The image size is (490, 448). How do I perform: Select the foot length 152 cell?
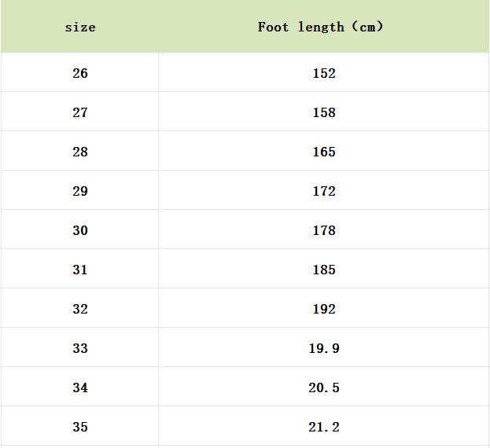pyautogui.click(x=323, y=73)
